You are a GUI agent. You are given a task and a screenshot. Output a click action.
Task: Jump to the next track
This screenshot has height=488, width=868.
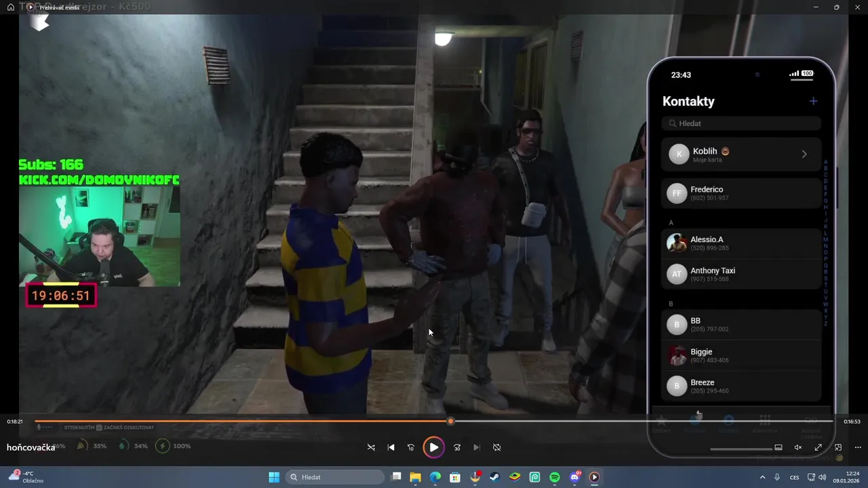tap(476, 447)
